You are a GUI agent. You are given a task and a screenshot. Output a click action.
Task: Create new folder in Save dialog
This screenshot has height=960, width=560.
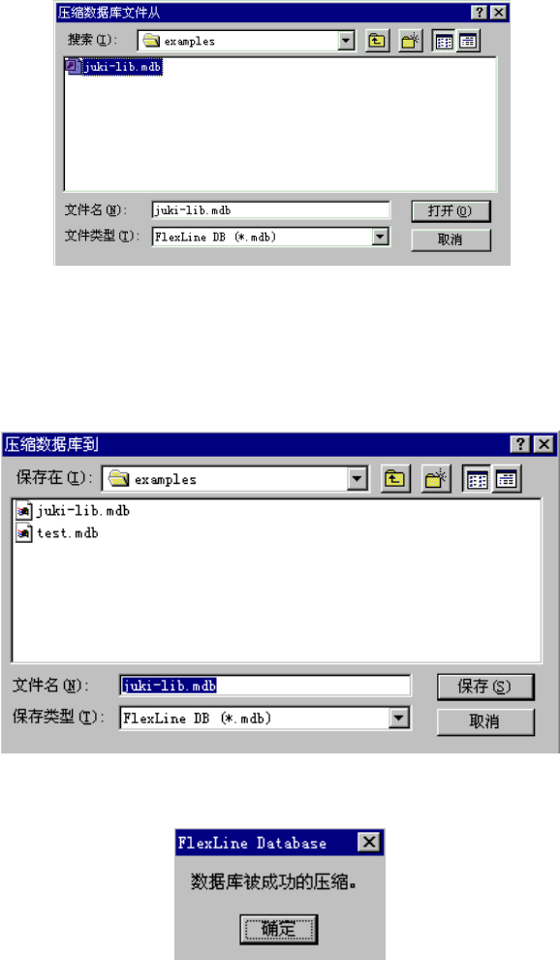(x=436, y=479)
